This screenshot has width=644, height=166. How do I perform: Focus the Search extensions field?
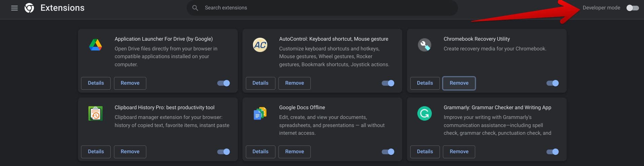tap(322, 8)
